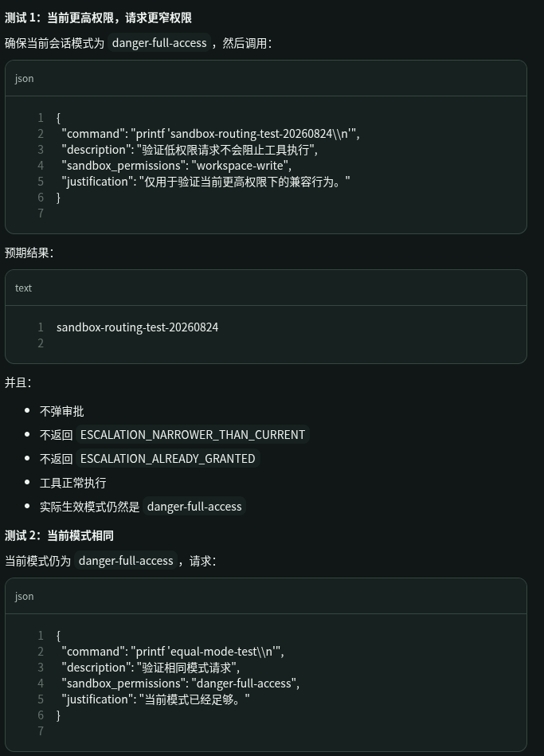The height and width of the screenshot is (756, 544).
Task: Click the justification line 当前模式已经足够
Action: point(156,699)
